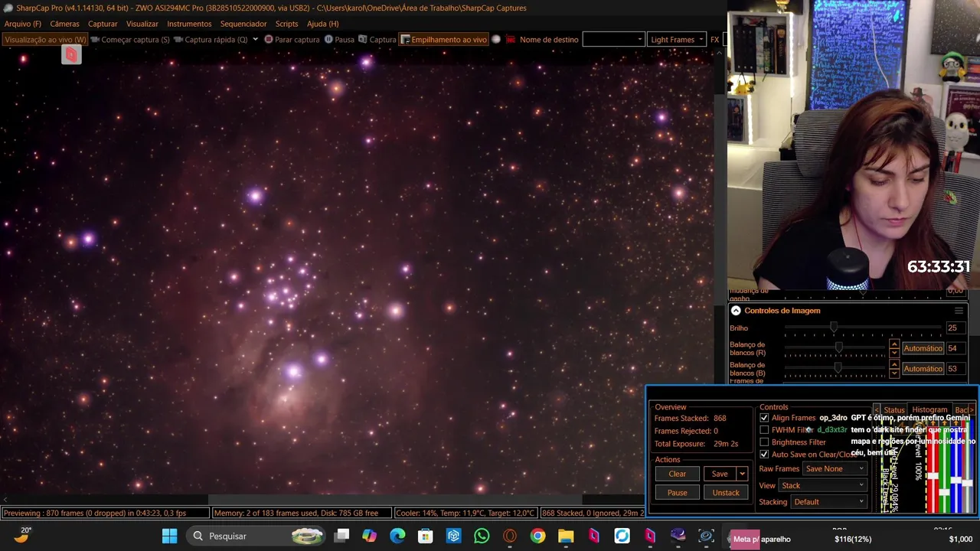This screenshot has width=980, height=551.
Task: Switch to the Histogram tab
Action: point(929,410)
